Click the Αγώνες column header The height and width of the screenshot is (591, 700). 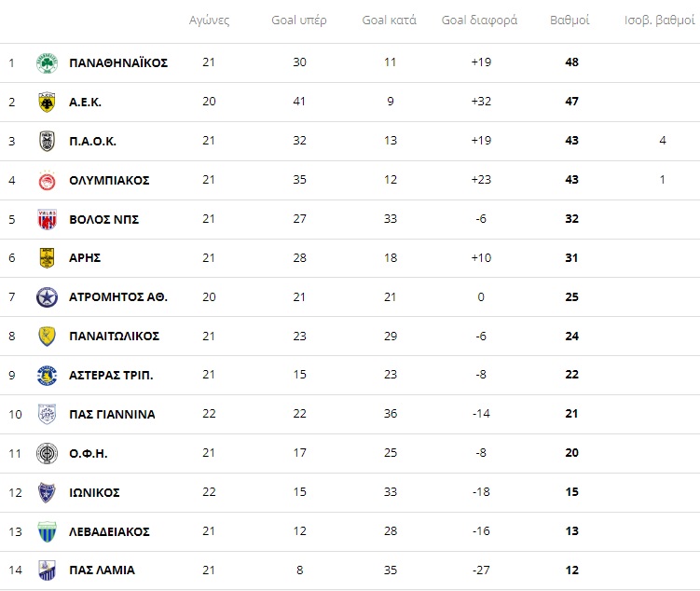tap(209, 21)
